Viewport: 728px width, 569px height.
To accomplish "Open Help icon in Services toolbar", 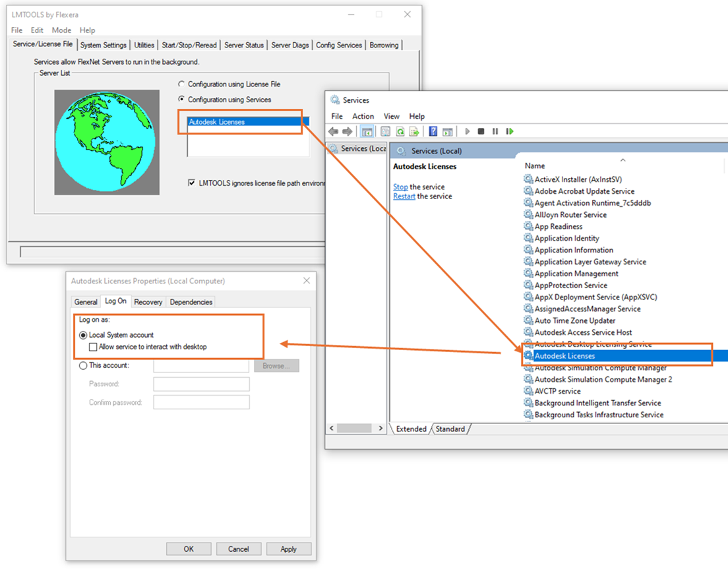I will (x=433, y=131).
